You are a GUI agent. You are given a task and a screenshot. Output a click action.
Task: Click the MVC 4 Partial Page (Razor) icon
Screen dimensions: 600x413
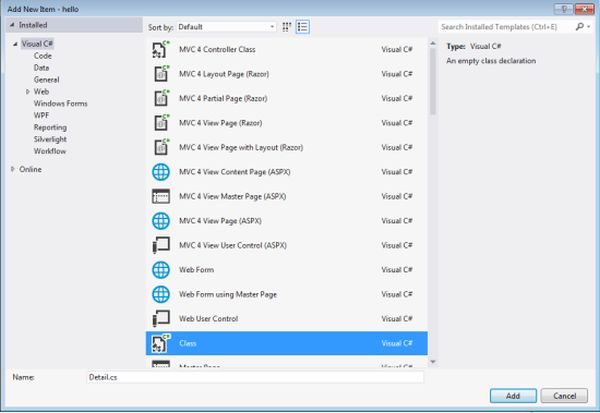(x=161, y=98)
